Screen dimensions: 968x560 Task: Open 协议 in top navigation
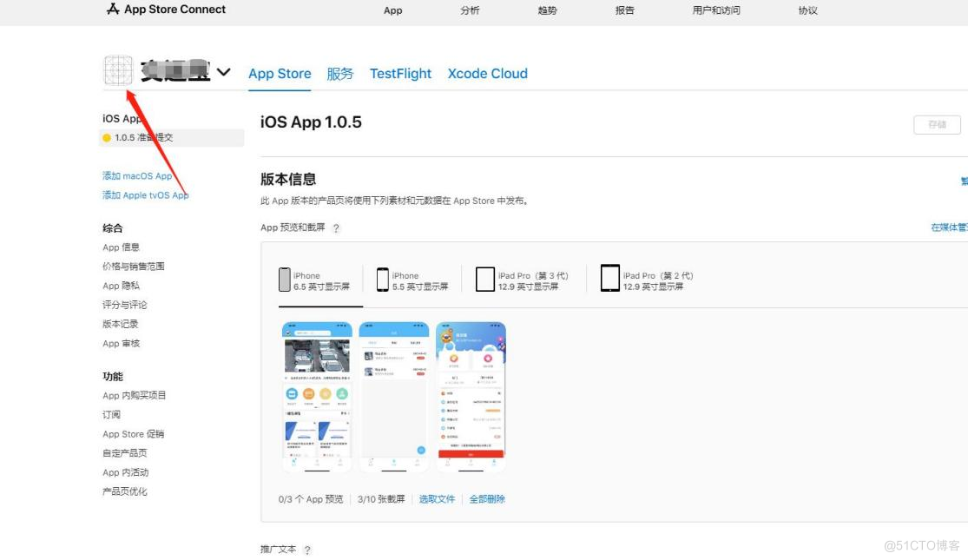(x=807, y=10)
